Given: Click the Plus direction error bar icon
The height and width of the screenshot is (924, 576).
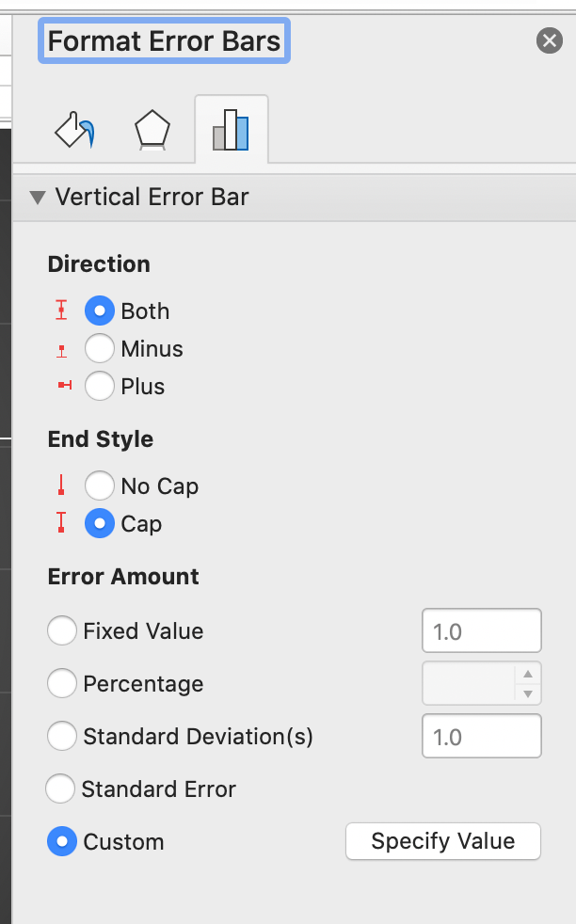Looking at the screenshot, I should pyautogui.click(x=64, y=386).
